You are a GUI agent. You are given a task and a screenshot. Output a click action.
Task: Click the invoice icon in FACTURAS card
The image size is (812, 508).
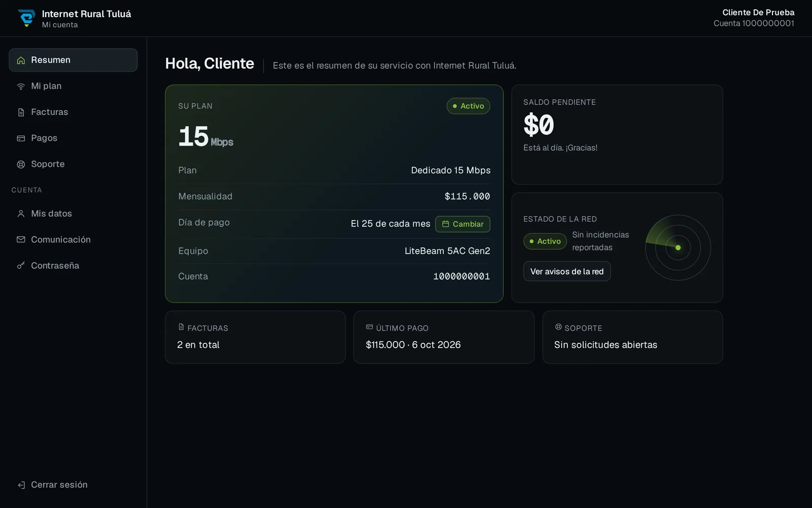pyautogui.click(x=181, y=327)
